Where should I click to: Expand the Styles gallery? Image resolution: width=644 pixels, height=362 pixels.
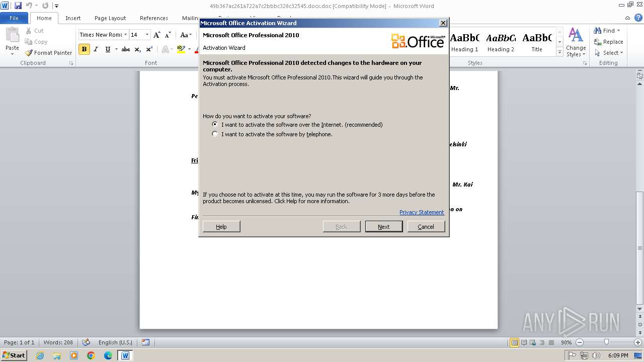point(559,52)
